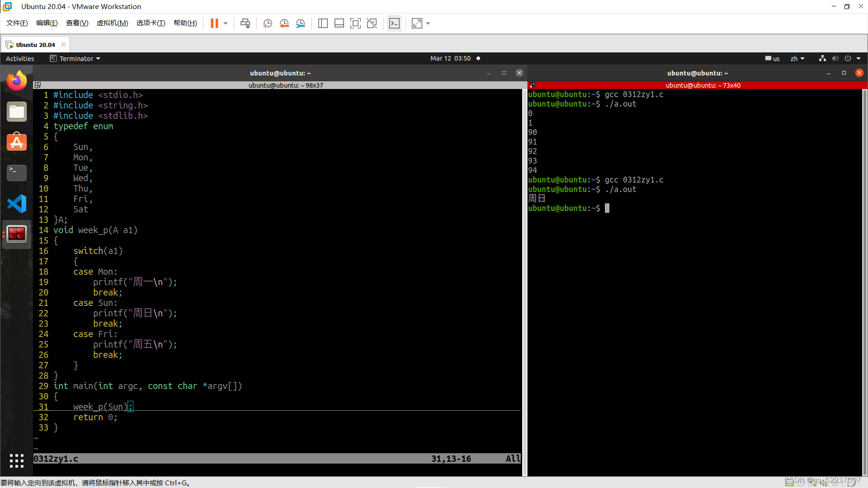Click Activities in the top bar

click(20, 59)
